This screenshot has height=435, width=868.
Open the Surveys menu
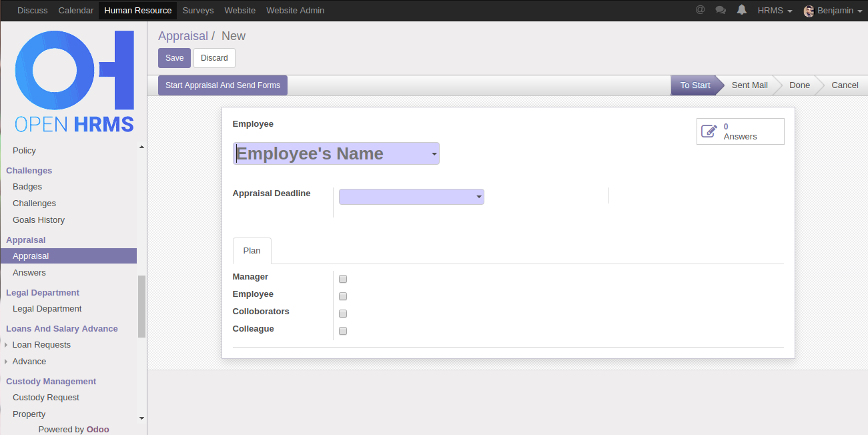[x=198, y=10]
